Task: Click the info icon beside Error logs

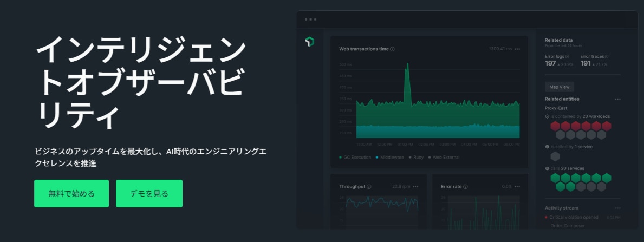Action: pyautogui.click(x=567, y=56)
